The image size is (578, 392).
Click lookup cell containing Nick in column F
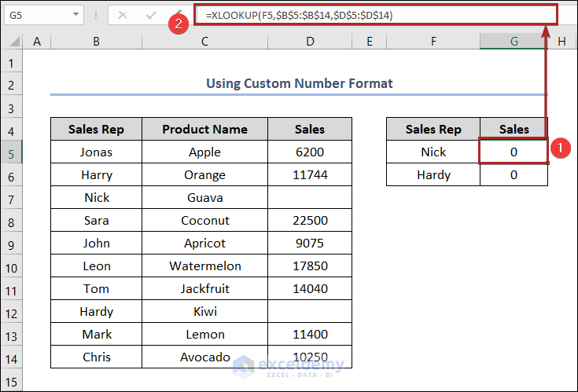tap(433, 152)
